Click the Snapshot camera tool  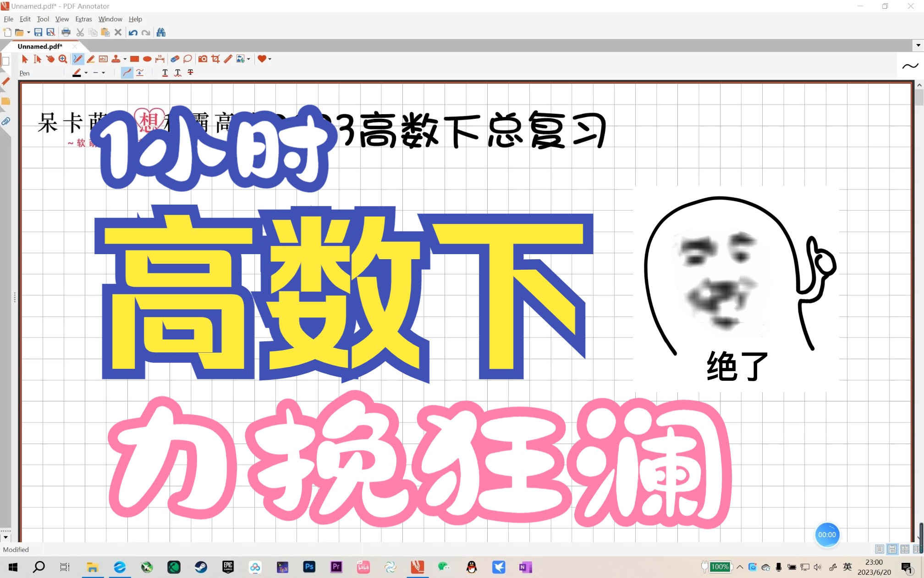pyautogui.click(x=203, y=59)
